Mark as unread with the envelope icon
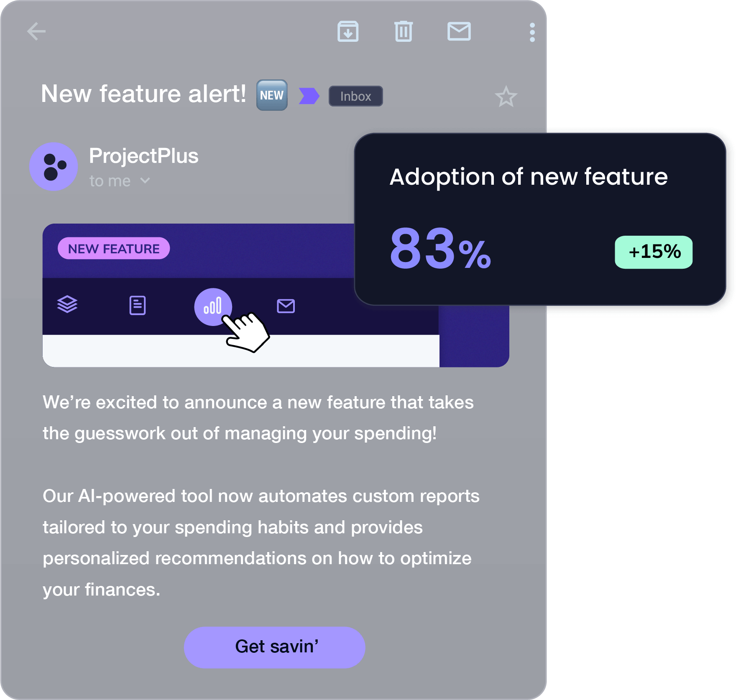741x700 pixels. [x=459, y=31]
